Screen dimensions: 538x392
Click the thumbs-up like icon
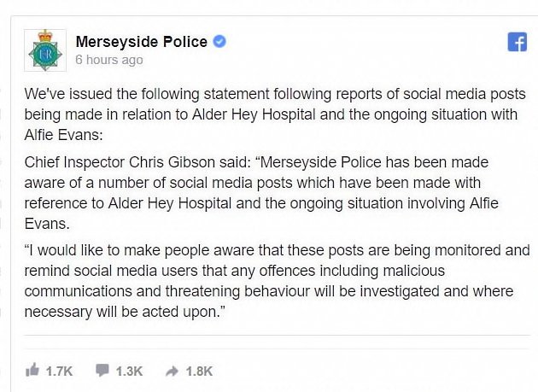click(32, 370)
